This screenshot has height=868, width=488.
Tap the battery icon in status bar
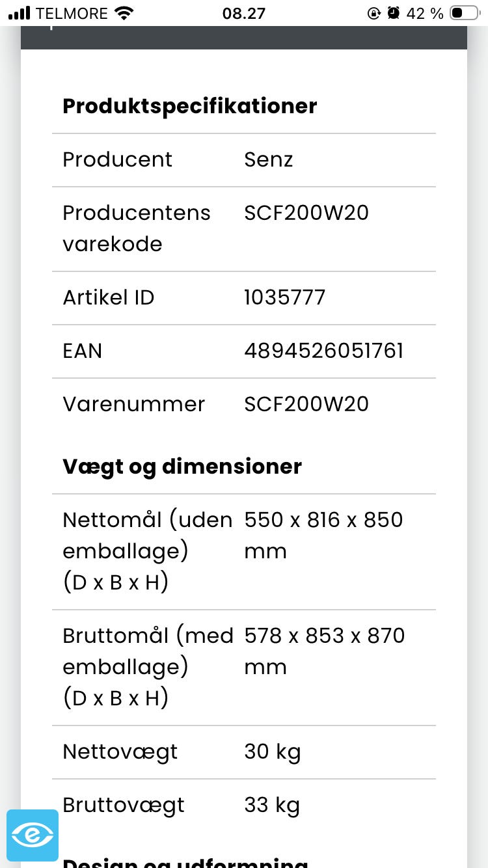coord(464,13)
